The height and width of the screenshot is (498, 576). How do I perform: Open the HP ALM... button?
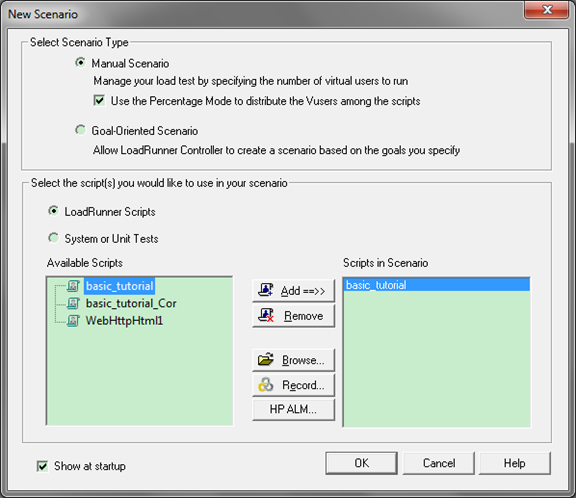pos(294,409)
